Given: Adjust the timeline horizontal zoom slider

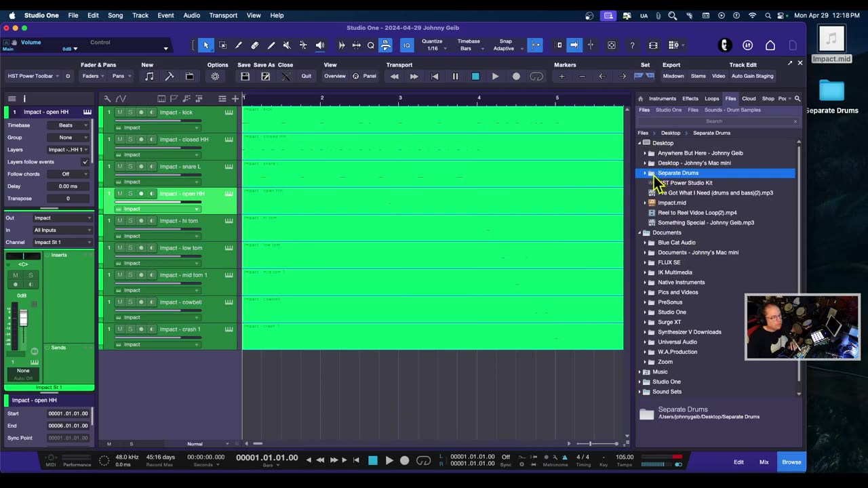Looking at the screenshot, I should click(x=590, y=444).
